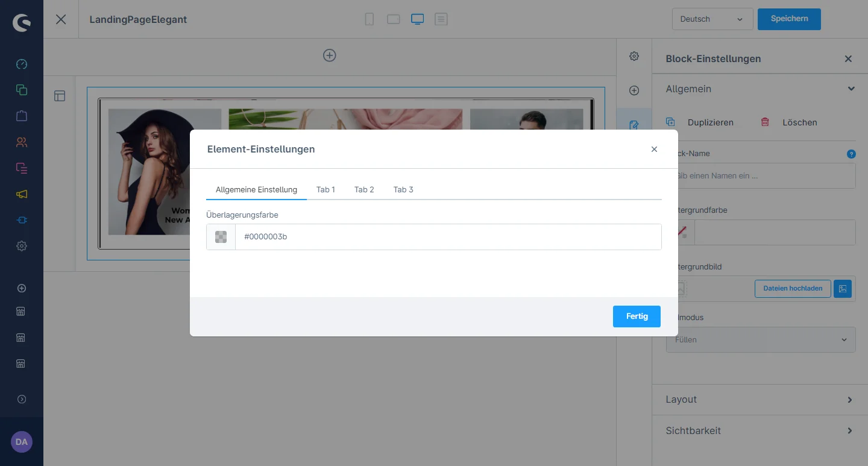Switch to Tab 1
Screen dimensions: 868x466
(325, 190)
